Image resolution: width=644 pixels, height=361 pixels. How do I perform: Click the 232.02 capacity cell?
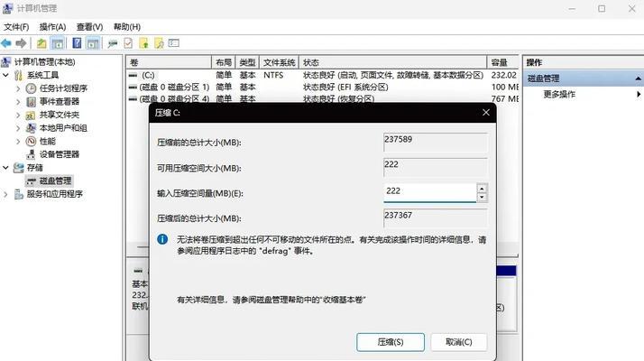(504, 75)
